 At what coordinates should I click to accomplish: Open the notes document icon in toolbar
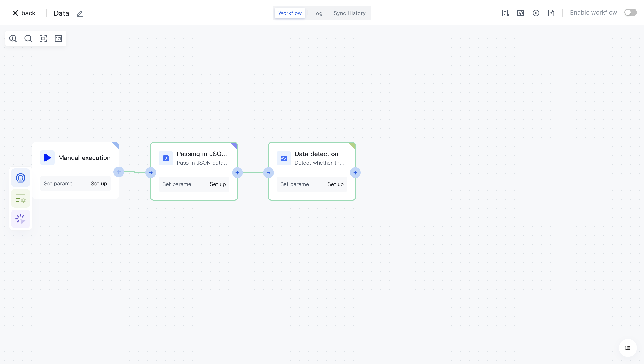click(505, 13)
